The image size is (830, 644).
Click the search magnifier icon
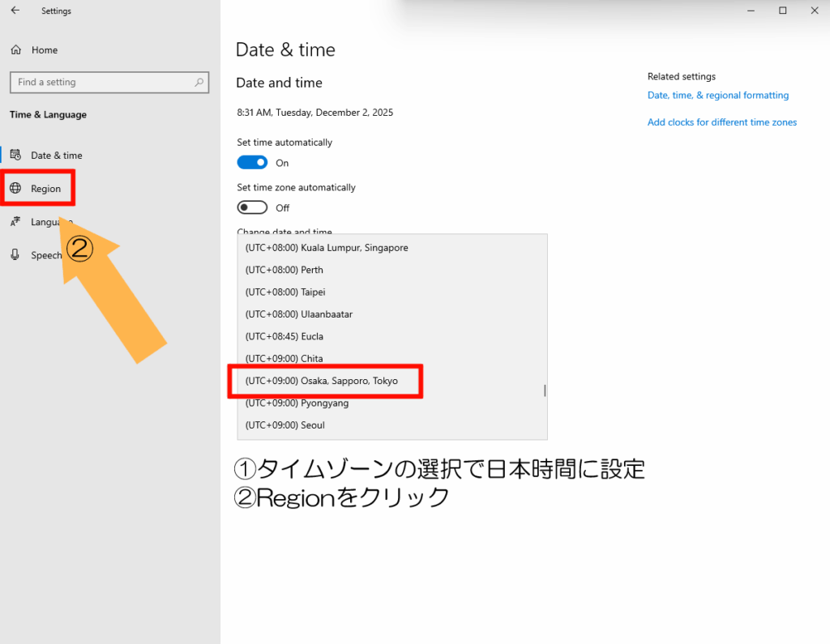click(199, 82)
